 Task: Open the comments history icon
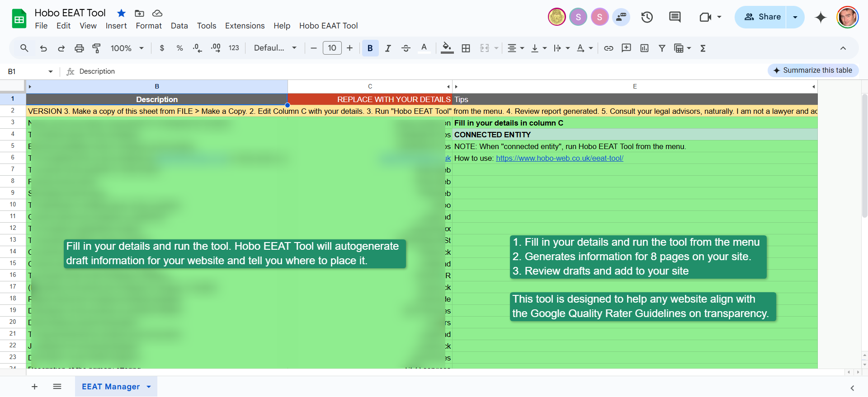pos(675,17)
